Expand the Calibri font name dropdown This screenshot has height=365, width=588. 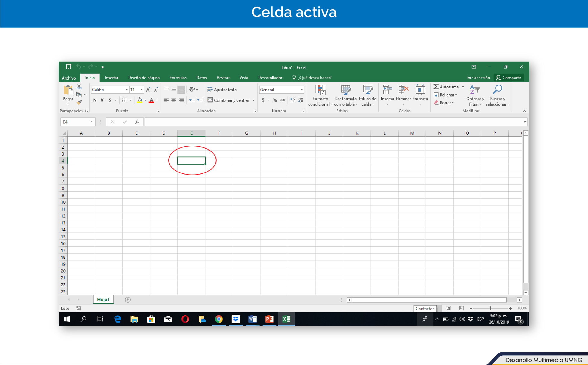tap(126, 90)
